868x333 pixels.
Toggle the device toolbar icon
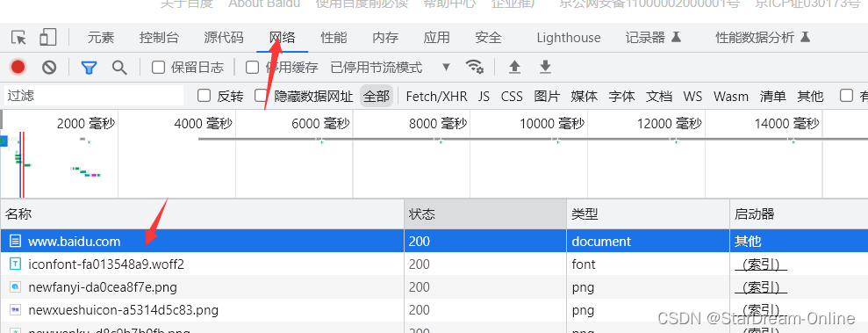click(x=48, y=38)
